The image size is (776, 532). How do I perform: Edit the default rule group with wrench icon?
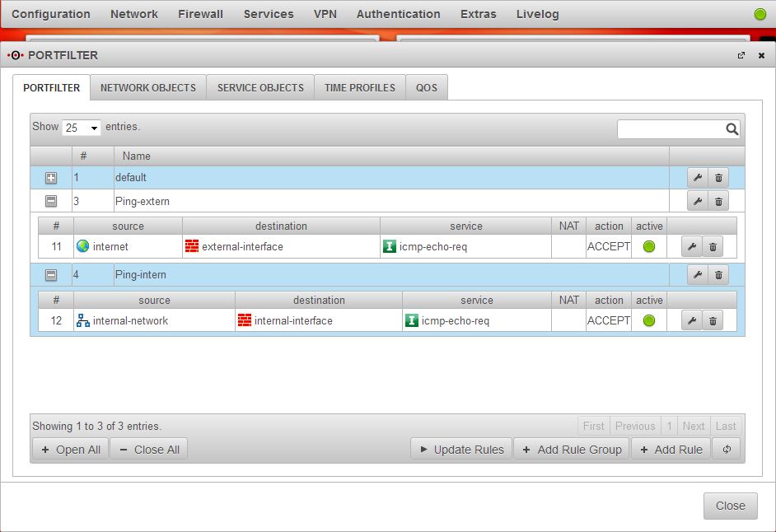[697, 178]
